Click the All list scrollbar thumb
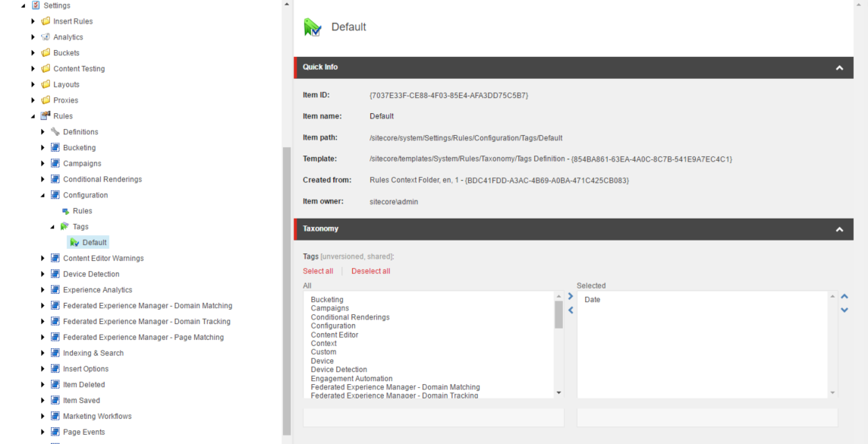The height and width of the screenshot is (444, 868). (558, 314)
